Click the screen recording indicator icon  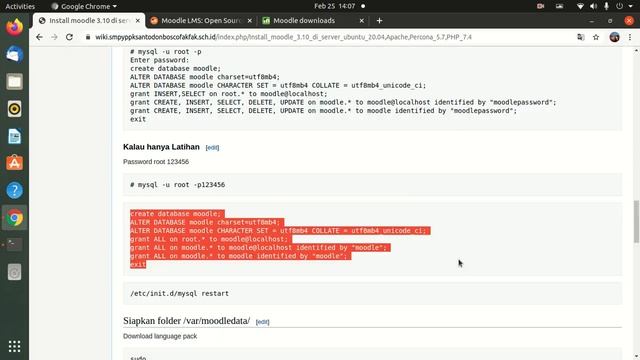coord(540,6)
